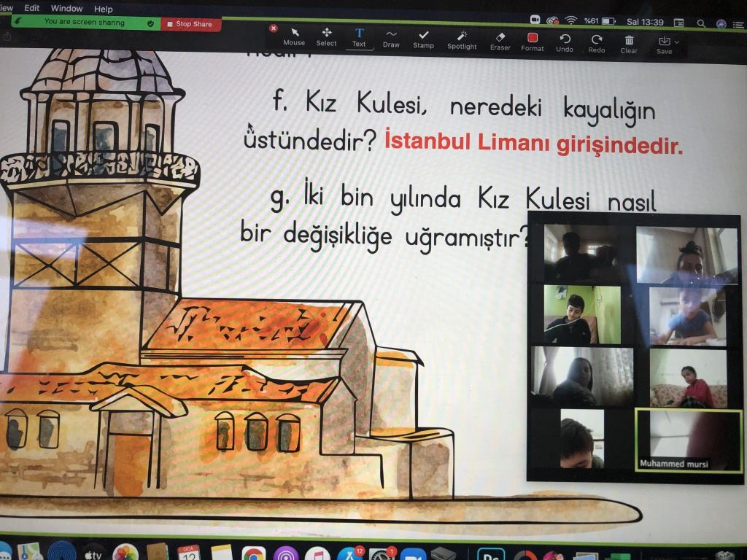Close the annotation toolbar
This screenshot has width=747, height=560.
click(x=274, y=28)
